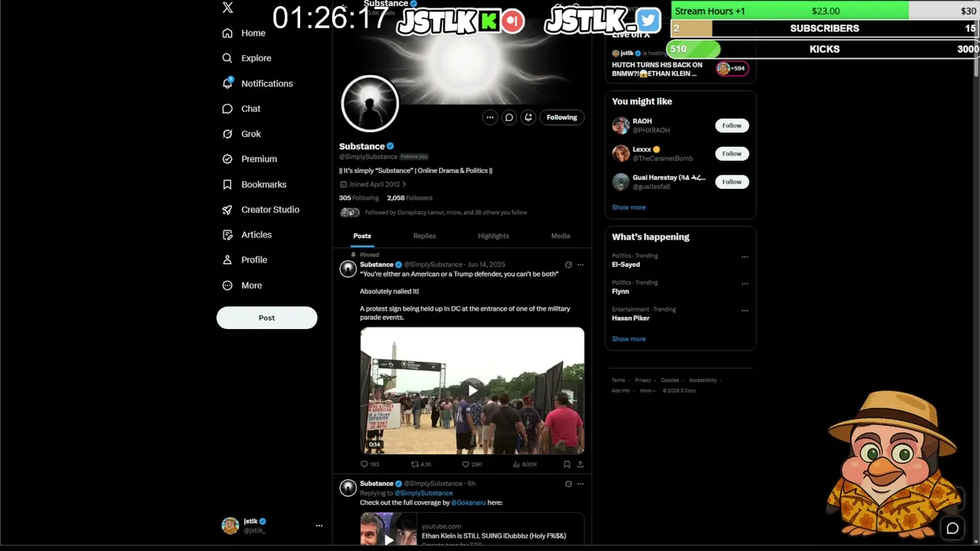Open the three-dot menu on 6h post

click(x=580, y=484)
